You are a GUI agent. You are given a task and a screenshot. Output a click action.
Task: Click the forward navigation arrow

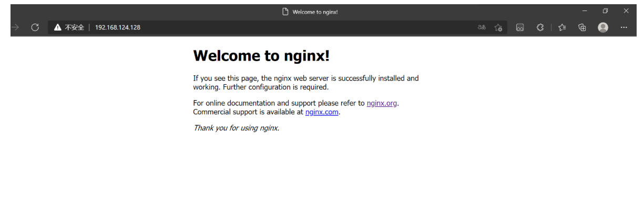[x=15, y=27]
